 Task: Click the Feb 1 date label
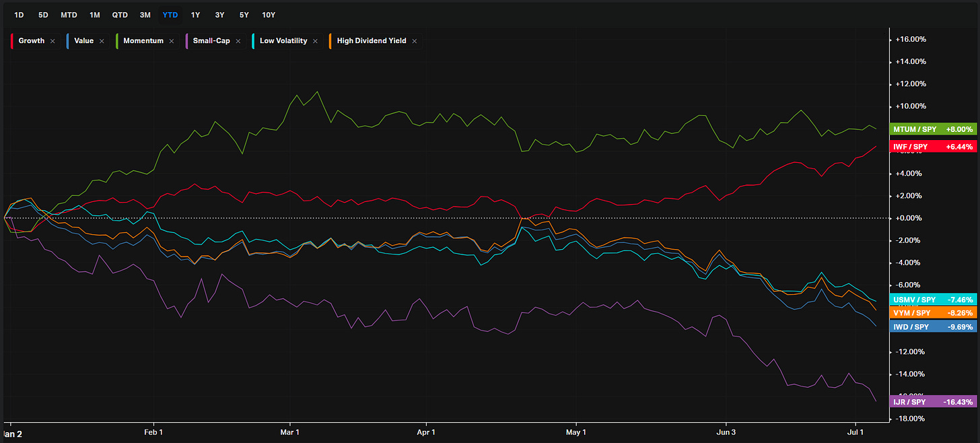(153, 432)
